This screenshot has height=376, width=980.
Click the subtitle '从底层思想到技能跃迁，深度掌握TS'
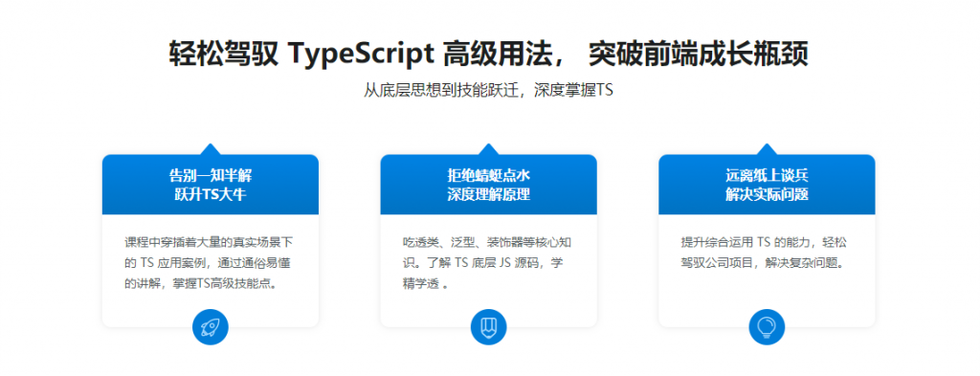[x=489, y=90]
